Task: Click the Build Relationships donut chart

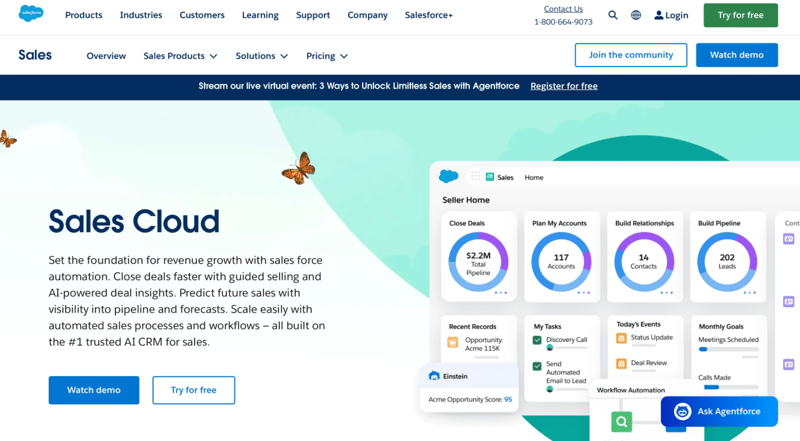Action: pyautogui.click(x=644, y=262)
